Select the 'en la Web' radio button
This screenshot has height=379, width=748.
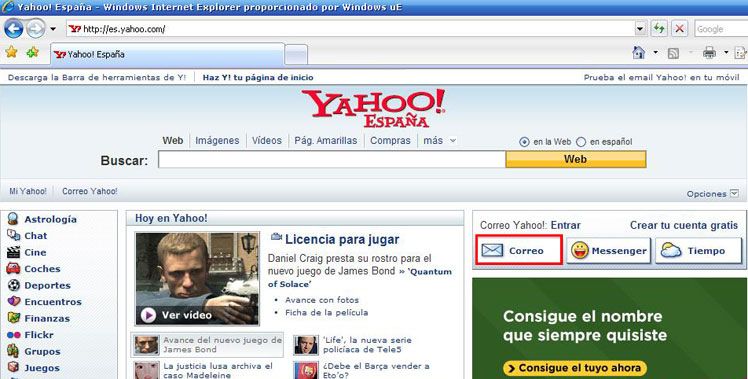click(524, 142)
